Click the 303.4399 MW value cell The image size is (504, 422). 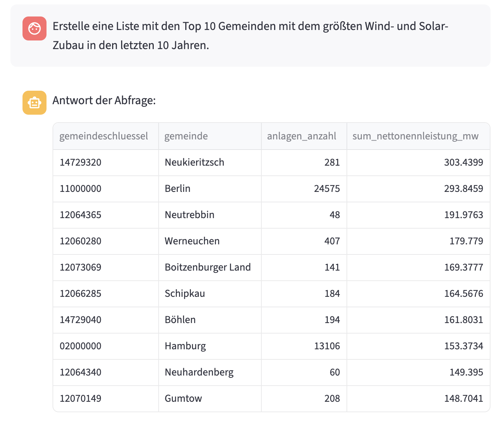418,163
